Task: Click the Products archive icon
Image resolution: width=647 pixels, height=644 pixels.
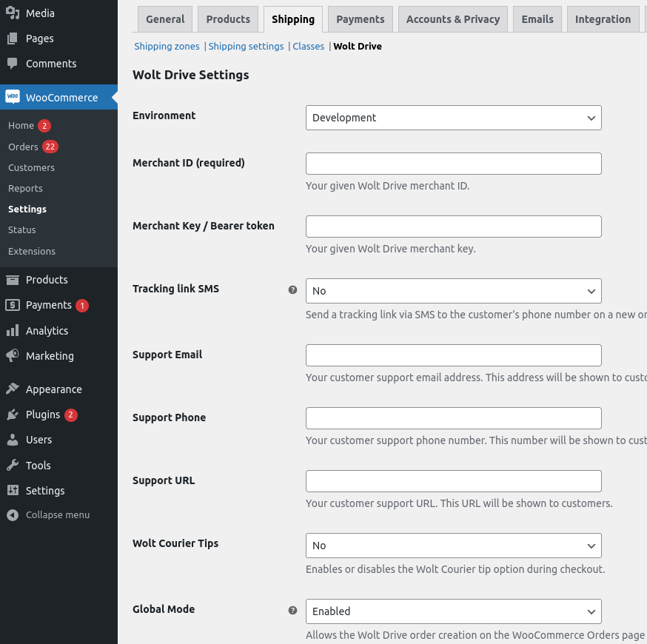Action: click(13, 280)
